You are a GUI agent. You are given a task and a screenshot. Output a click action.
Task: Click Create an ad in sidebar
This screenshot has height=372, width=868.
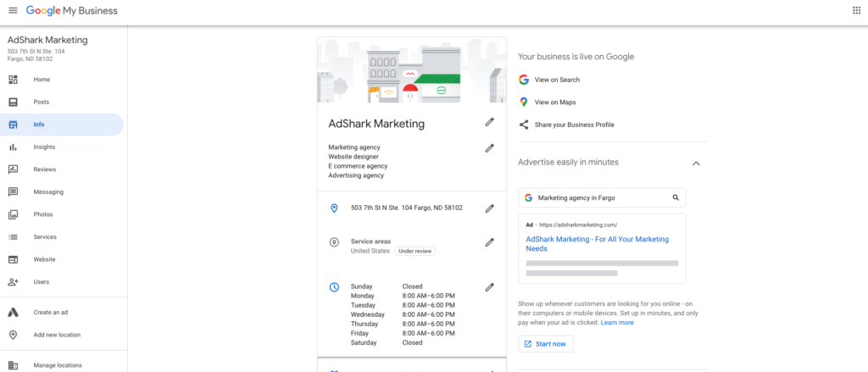click(50, 312)
